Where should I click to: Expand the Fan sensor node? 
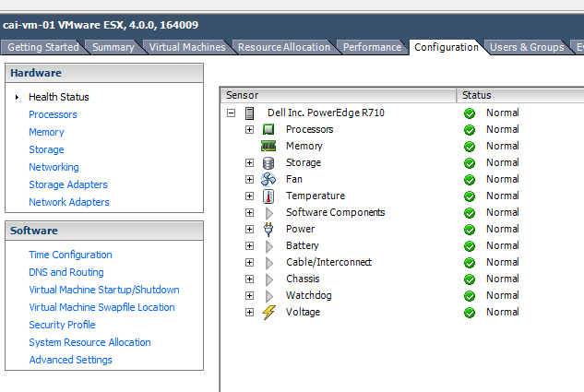tap(249, 180)
